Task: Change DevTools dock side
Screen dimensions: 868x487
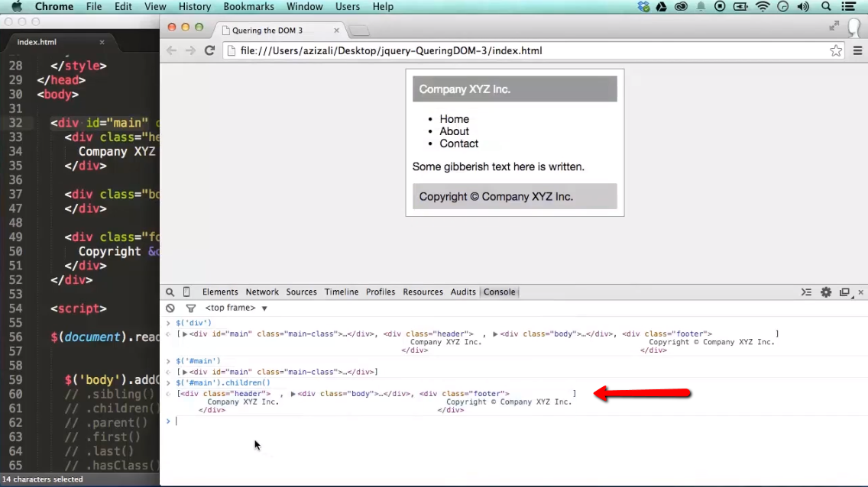Action: pos(844,292)
